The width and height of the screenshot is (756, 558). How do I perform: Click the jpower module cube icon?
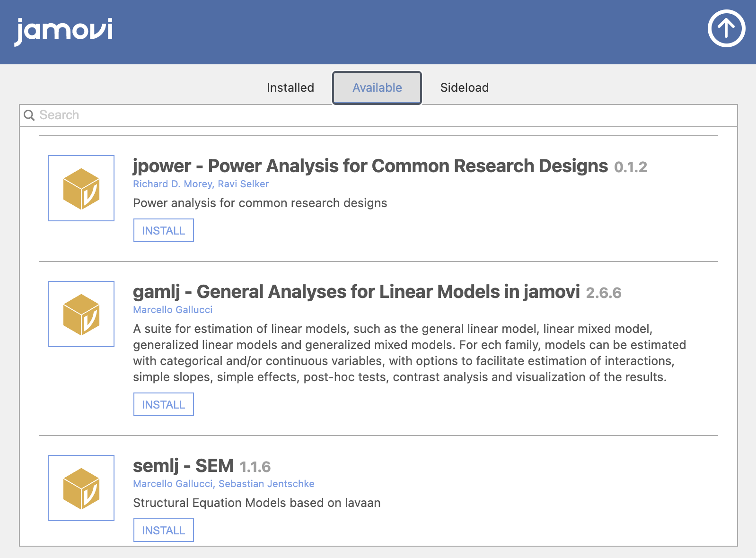81,188
